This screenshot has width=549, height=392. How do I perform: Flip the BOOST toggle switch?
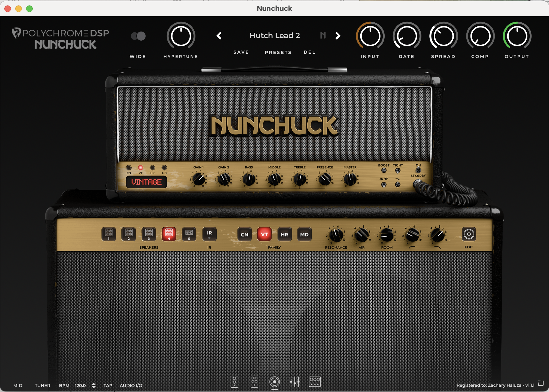click(384, 170)
